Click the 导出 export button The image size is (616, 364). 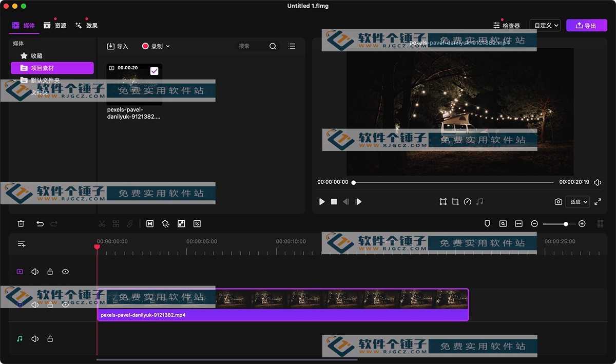tap(587, 25)
